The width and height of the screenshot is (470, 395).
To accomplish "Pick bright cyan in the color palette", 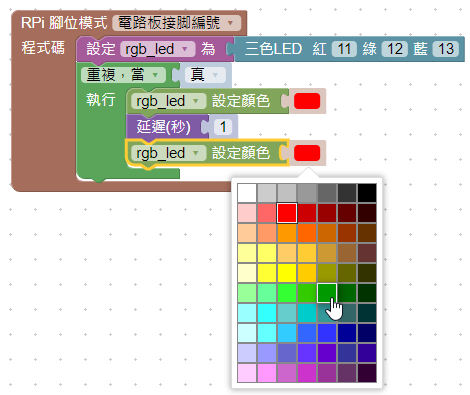I will 267,313.
